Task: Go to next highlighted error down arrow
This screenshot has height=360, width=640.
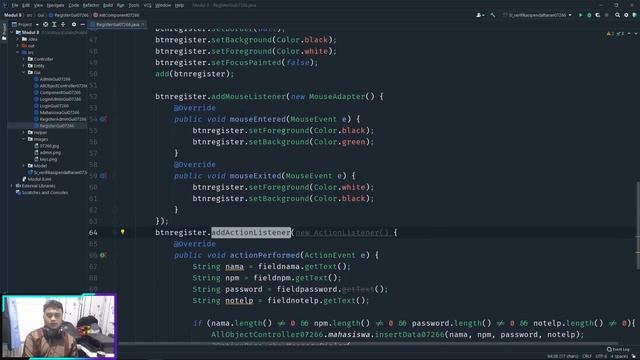Action: point(636,33)
